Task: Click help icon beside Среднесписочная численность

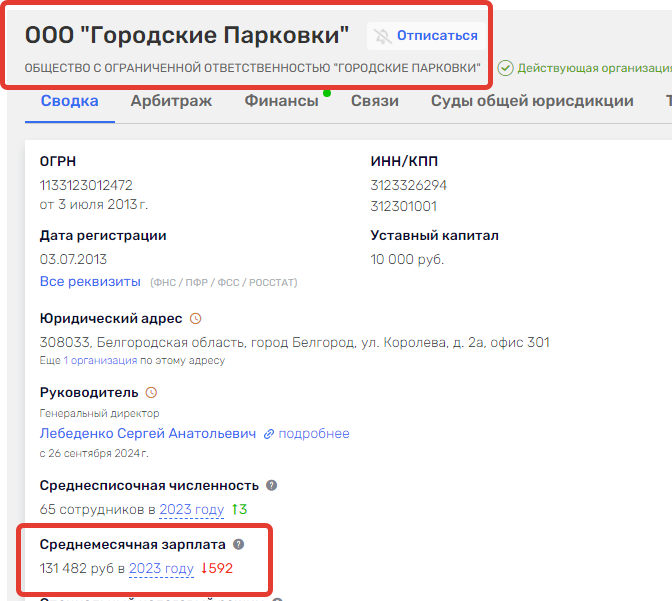Action: coord(271,486)
